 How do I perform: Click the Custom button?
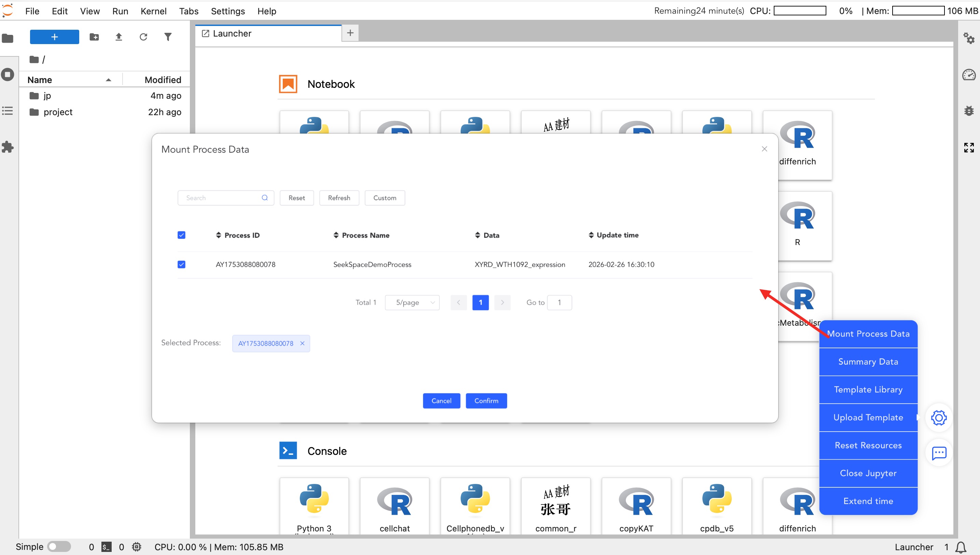(x=384, y=198)
